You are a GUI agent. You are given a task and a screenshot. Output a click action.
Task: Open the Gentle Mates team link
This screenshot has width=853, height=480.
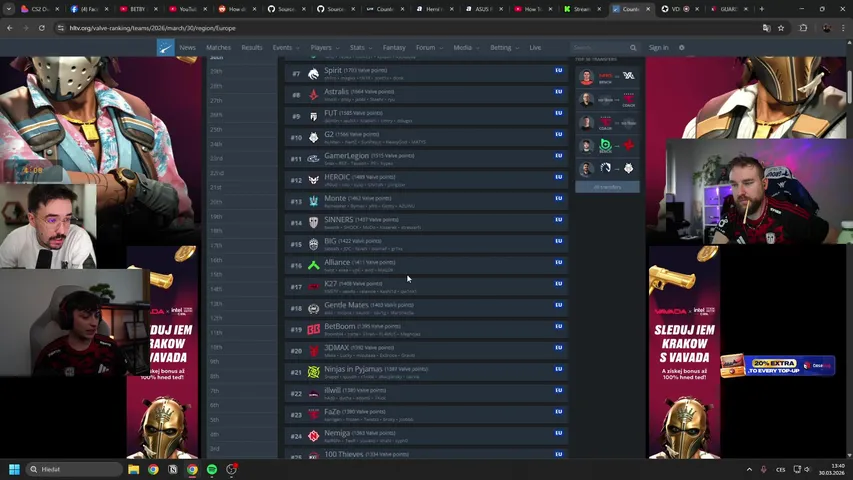click(x=346, y=305)
